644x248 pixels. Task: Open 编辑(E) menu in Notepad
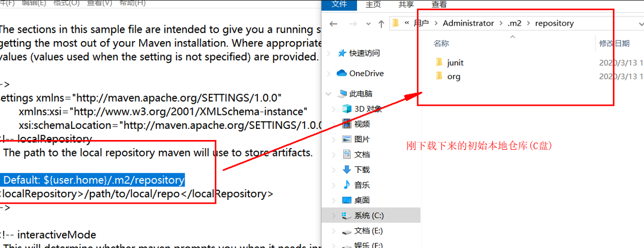[34, 3]
